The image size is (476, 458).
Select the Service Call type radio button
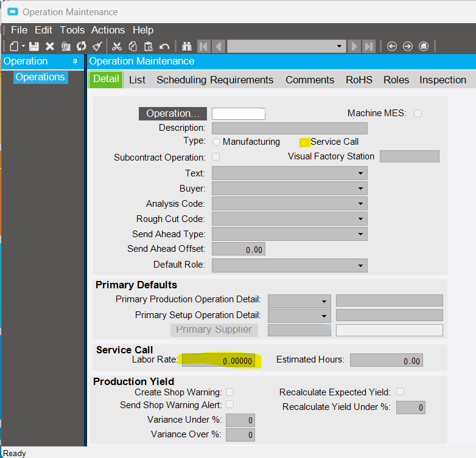(304, 142)
